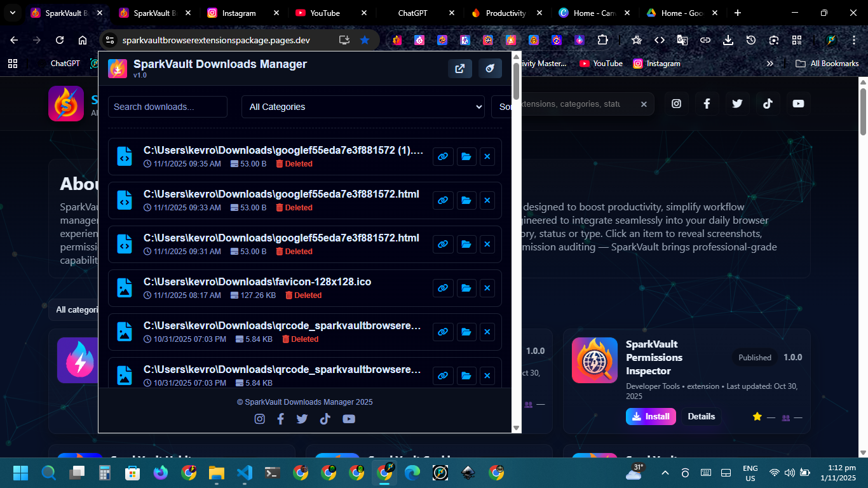Open Details for SparkVault Permissions Inspector
The height and width of the screenshot is (488, 868).
pos(701,417)
